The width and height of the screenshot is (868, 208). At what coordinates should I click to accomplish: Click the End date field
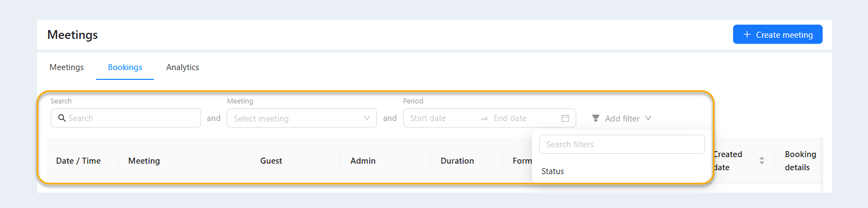point(524,118)
